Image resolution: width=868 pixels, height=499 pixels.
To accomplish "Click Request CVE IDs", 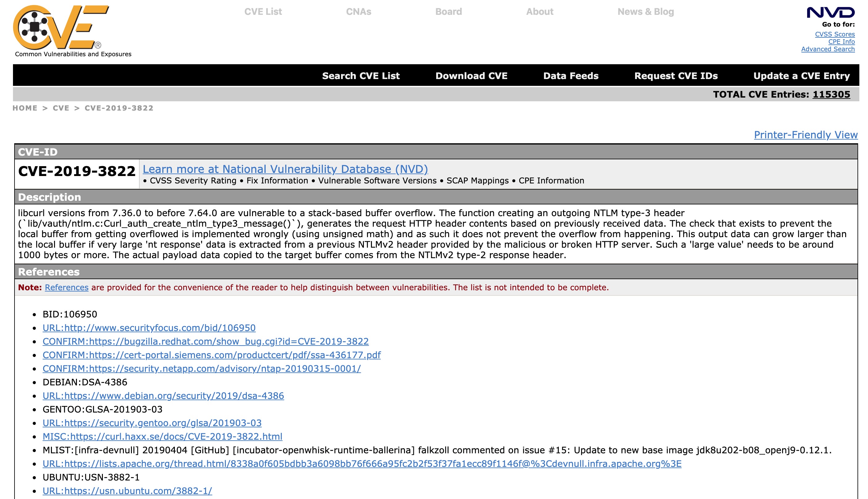I will (x=676, y=76).
